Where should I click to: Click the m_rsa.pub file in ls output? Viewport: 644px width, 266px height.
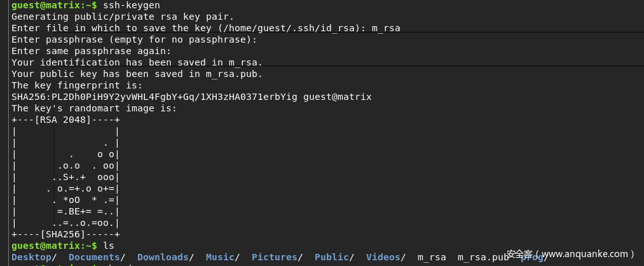coord(483,257)
